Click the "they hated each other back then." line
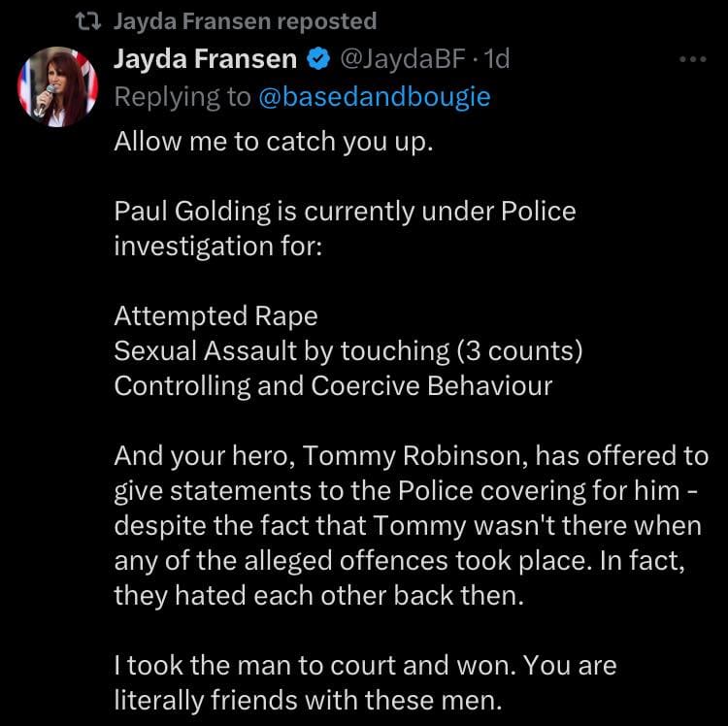Viewport: 728px width, 726px height. click(x=318, y=596)
